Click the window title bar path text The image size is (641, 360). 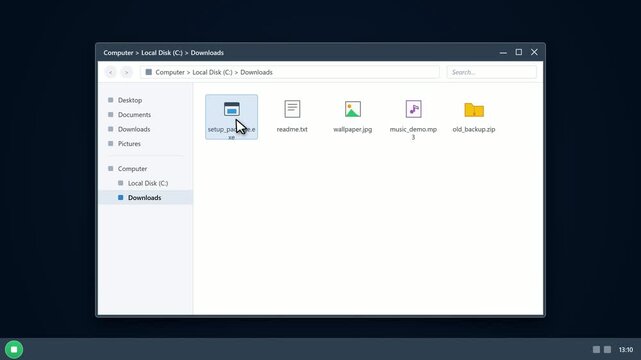tap(164, 53)
